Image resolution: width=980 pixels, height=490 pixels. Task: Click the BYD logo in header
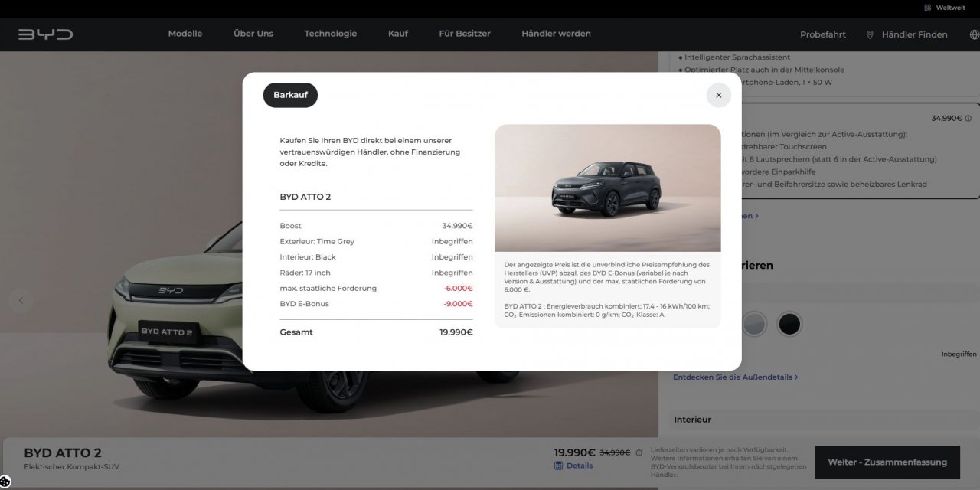(46, 34)
